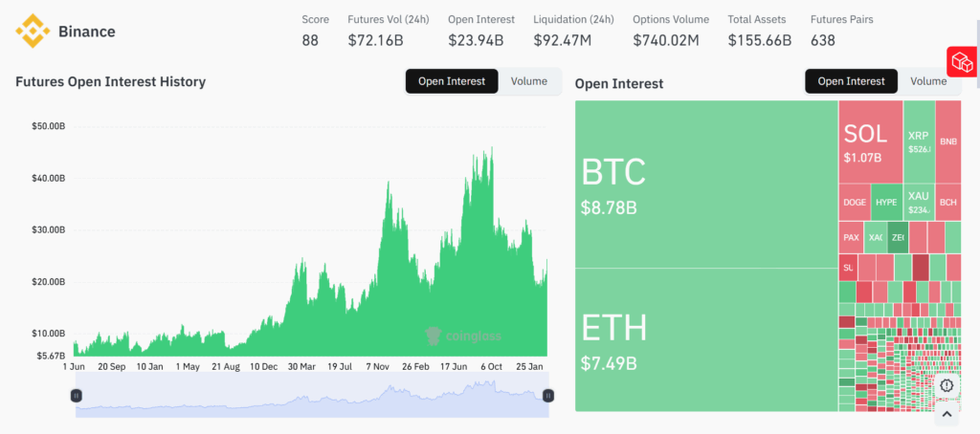
Task: Select Open Interest toggle for history chart
Action: [452, 81]
